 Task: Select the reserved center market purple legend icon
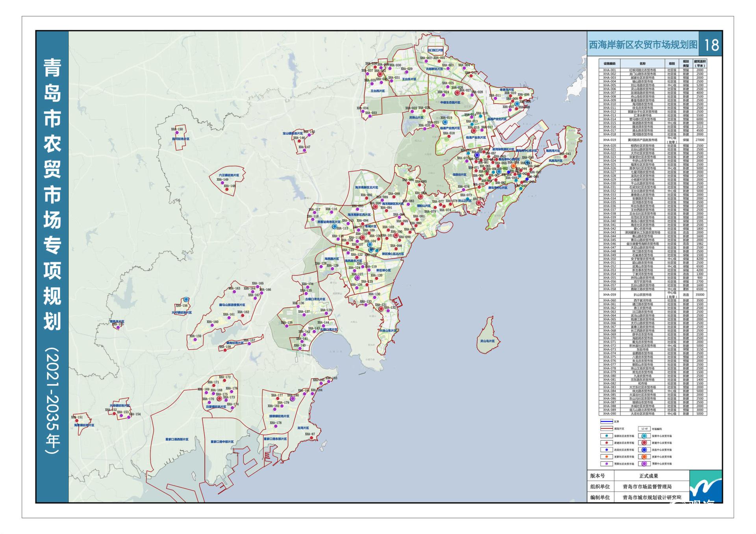644,464
